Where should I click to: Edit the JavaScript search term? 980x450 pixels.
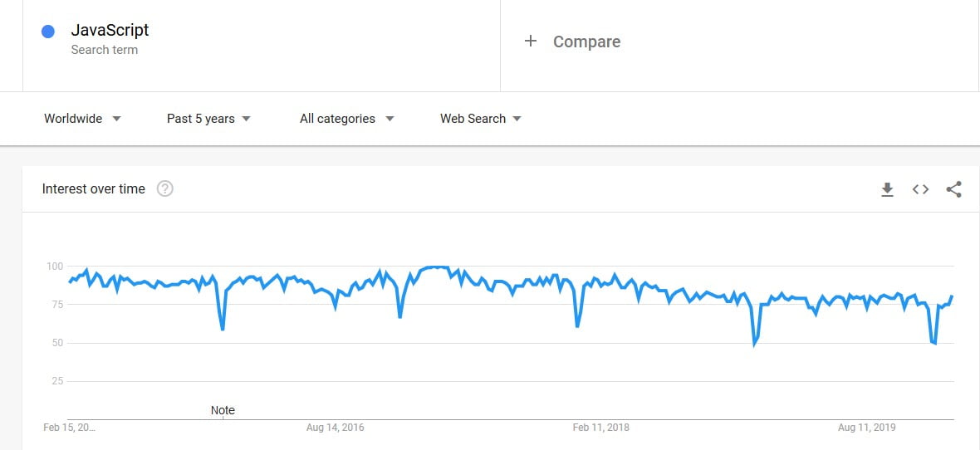[x=110, y=31]
